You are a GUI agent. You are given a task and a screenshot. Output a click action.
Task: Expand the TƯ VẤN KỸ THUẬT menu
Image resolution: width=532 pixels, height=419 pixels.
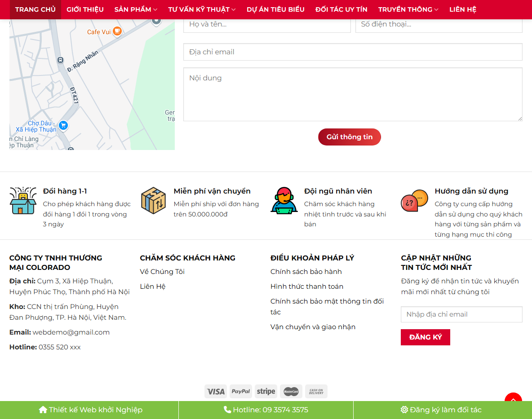point(201,9)
